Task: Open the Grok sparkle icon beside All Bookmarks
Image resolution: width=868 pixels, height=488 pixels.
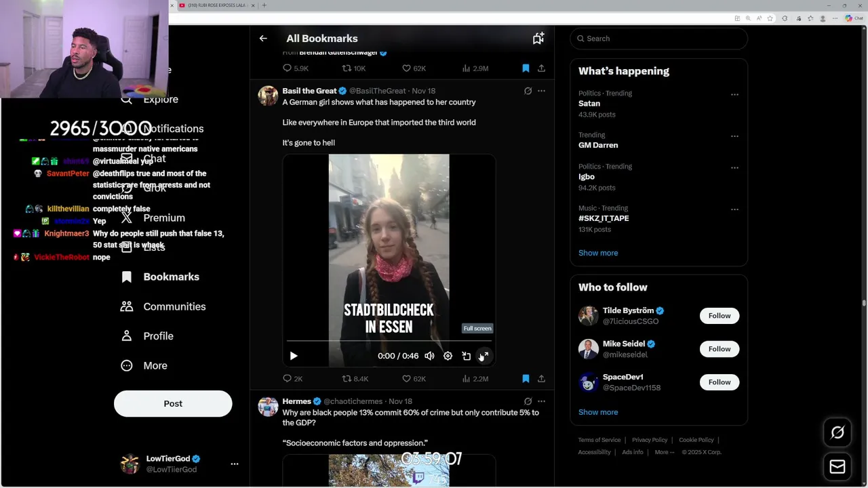Action: coord(538,39)
